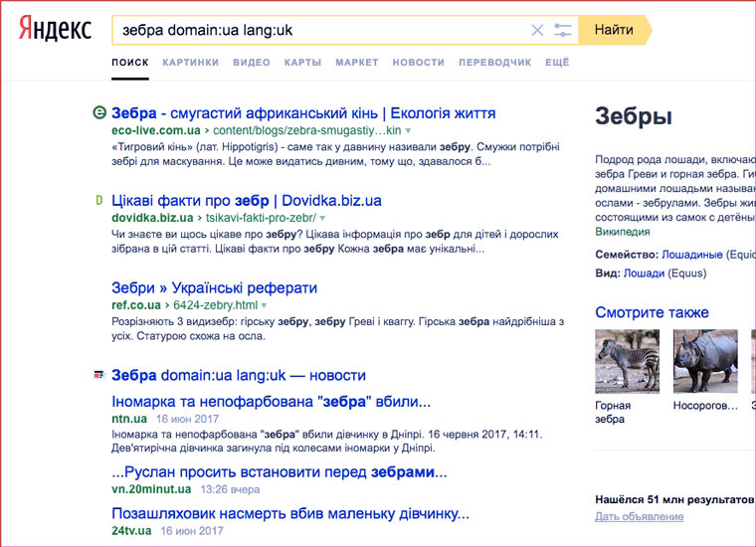
Task: Expand dropdown arrow next to eco-live.com.ua URL
Action: coord(409,130)
